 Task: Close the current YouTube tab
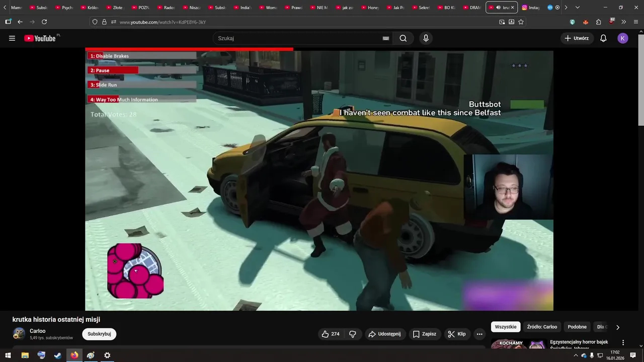tap(513, 8)
